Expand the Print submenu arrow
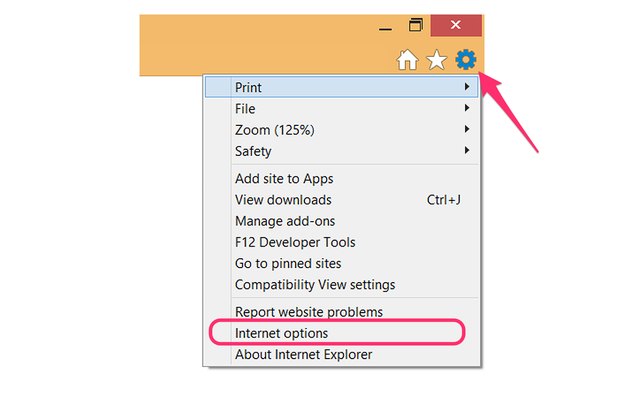The image size is (640, 394). [467, 87]
